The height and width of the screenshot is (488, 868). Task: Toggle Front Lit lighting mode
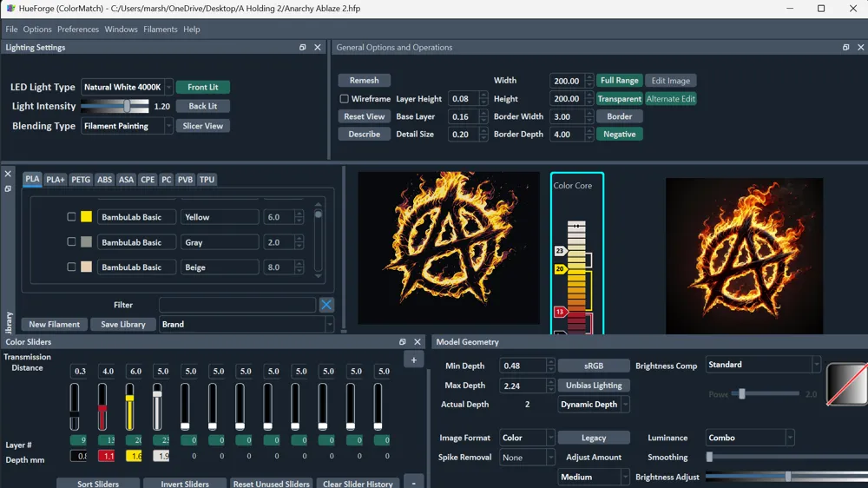202,87
